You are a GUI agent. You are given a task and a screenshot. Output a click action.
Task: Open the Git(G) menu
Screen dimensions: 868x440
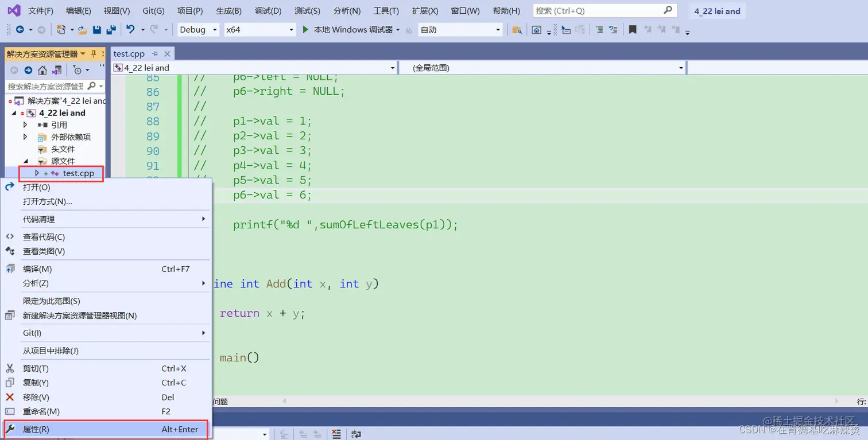tap(153, 11)
